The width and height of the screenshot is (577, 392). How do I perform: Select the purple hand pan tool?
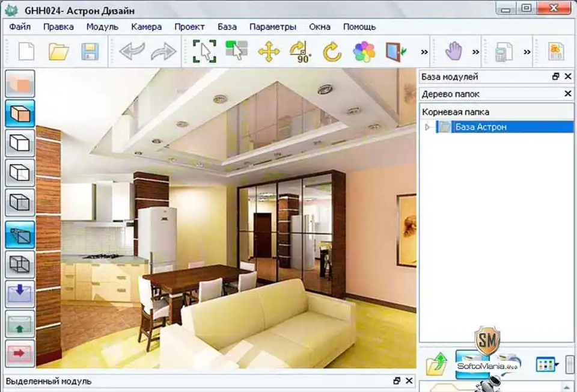coord(453,51)
